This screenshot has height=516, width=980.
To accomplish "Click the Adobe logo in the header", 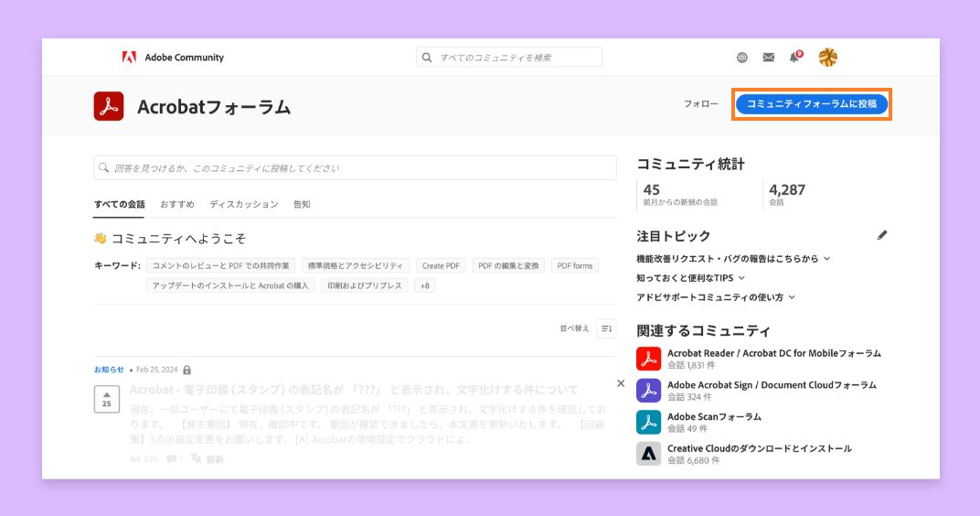I will 130,58.
